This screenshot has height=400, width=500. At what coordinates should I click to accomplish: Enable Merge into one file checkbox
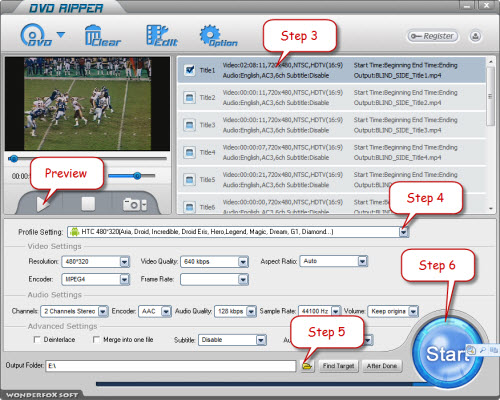click(x=96, y=339)
